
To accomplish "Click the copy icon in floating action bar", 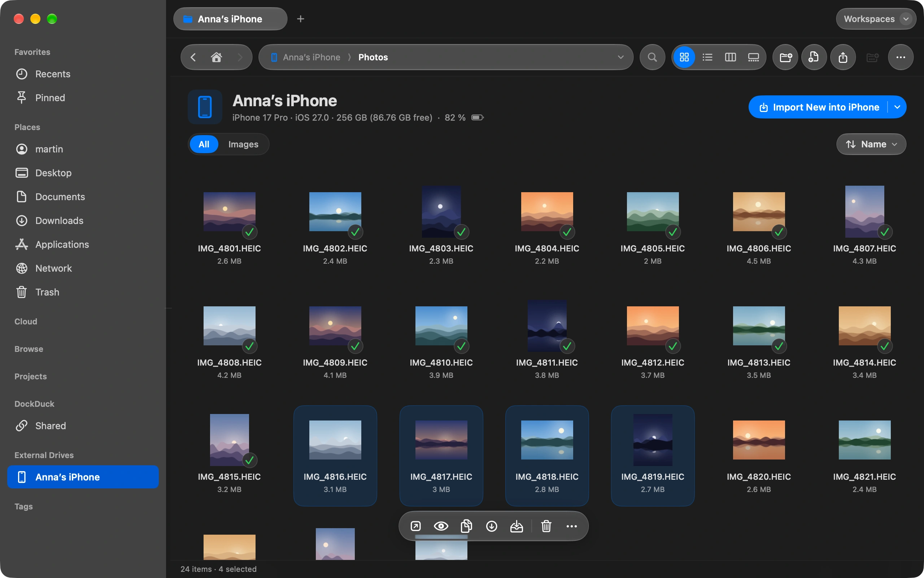I will point(466,526).
